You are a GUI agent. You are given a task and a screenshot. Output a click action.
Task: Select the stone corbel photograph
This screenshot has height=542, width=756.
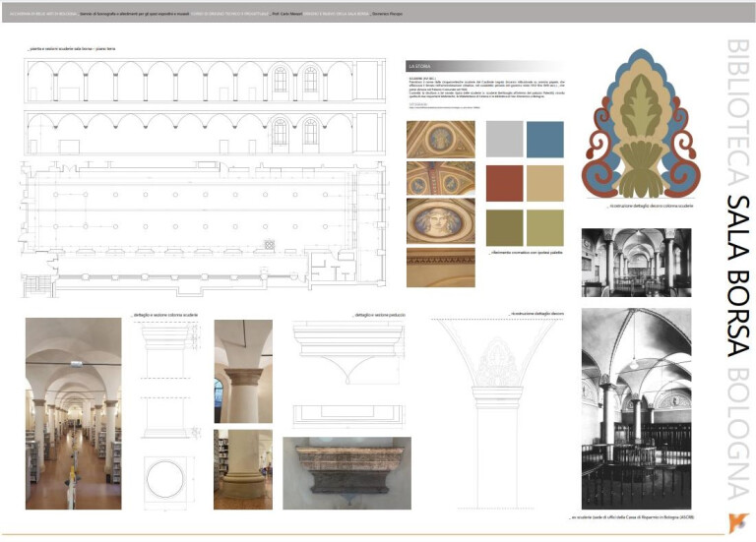coord(346,473)
